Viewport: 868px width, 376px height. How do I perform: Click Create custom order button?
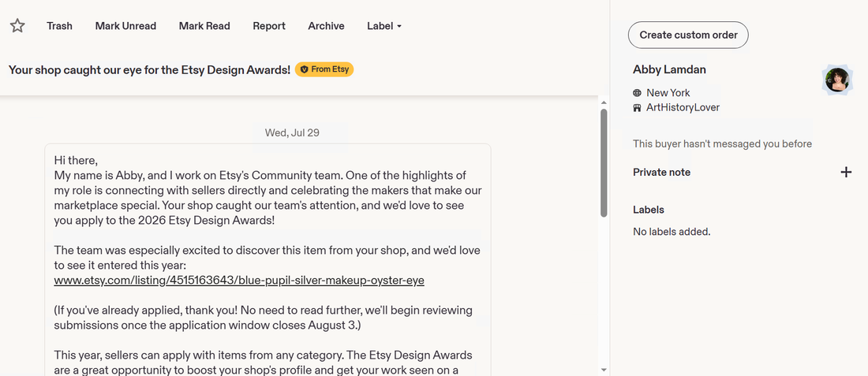tap(688, 35)
